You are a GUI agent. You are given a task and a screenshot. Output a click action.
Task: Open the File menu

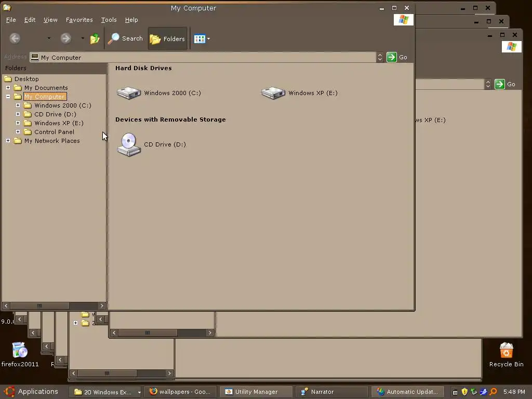11,20
